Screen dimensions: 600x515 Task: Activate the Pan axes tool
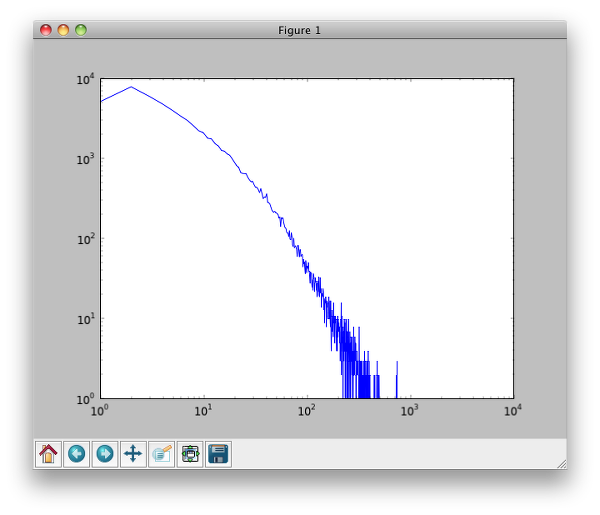(x=133, y=454)
